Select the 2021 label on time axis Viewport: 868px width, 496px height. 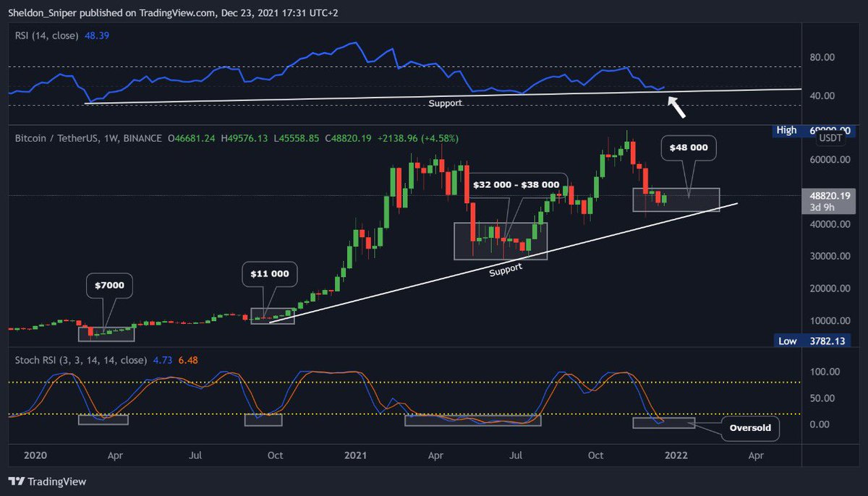click(x=355, y=456)
